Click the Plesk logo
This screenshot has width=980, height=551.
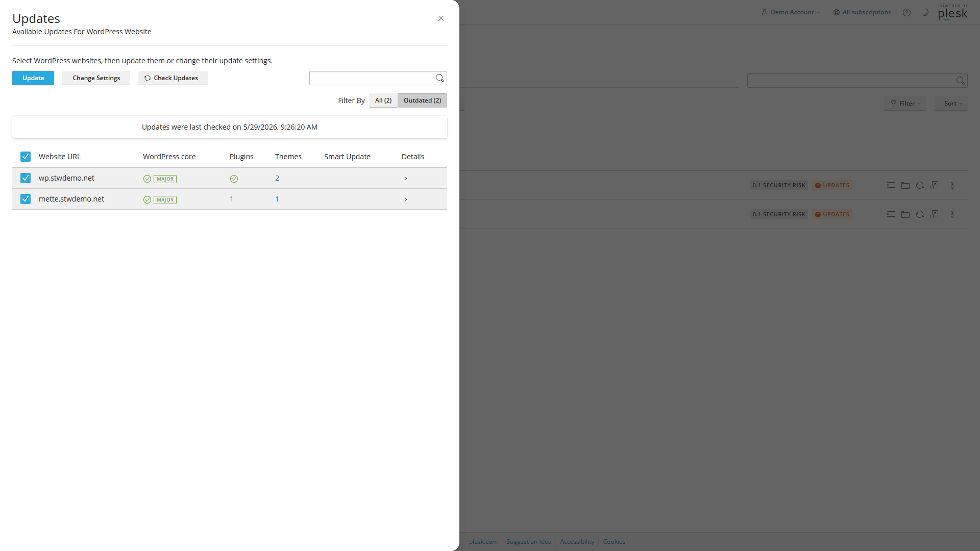[x=952, y=12]
